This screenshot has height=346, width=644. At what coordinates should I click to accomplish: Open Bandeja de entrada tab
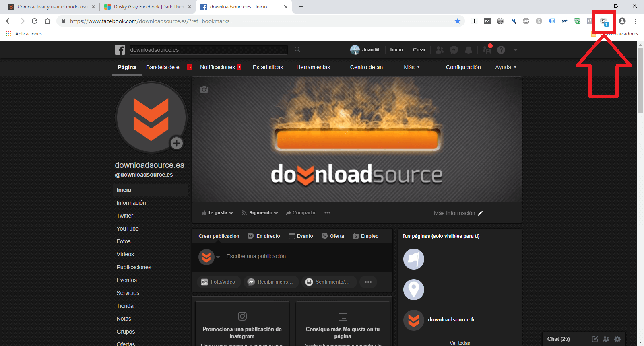coord(169,67)
